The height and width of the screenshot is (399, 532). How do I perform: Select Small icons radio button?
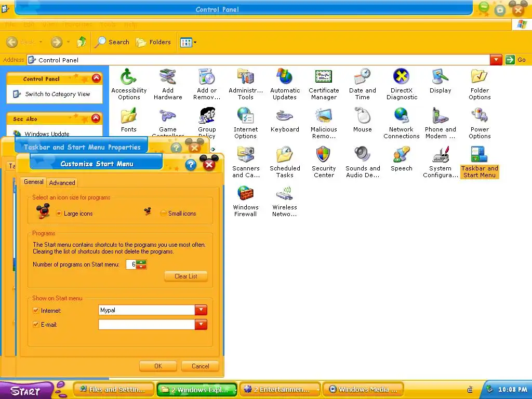[x=163, y=213]
